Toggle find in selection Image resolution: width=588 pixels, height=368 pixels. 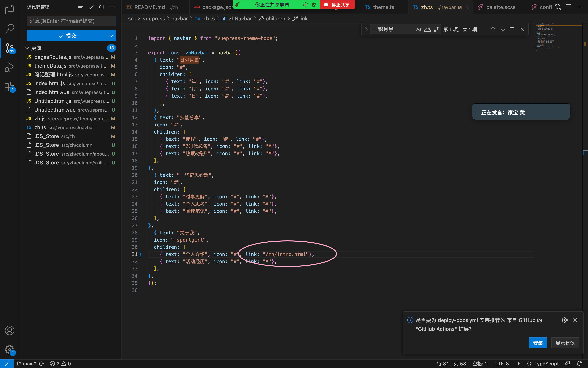coord(513,29)
